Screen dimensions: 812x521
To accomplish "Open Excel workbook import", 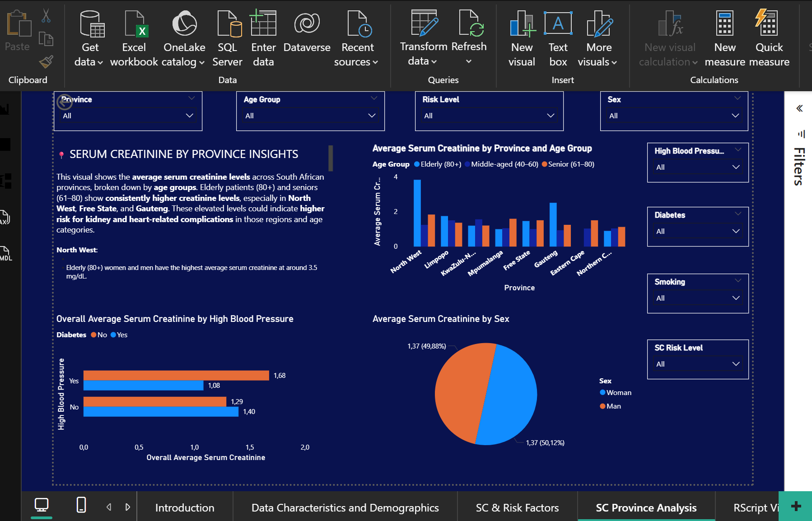I will (x=134, y=24).
